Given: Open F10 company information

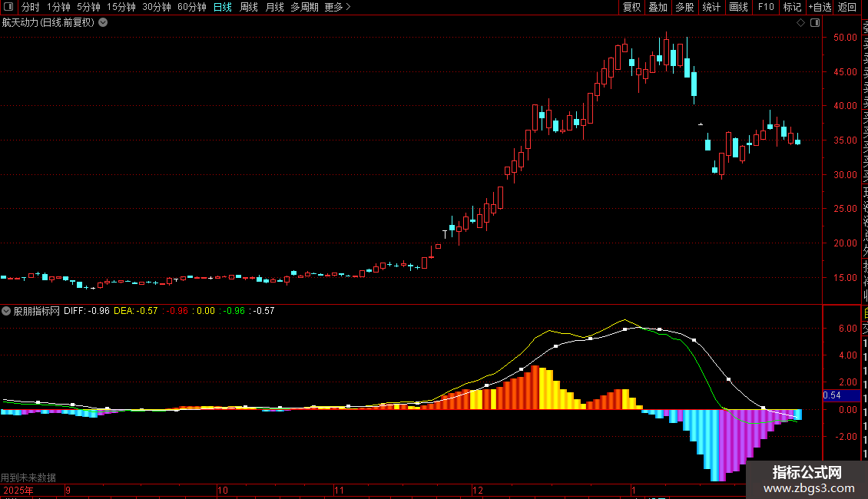Looking at the screenshot, I should coord(766,7).
